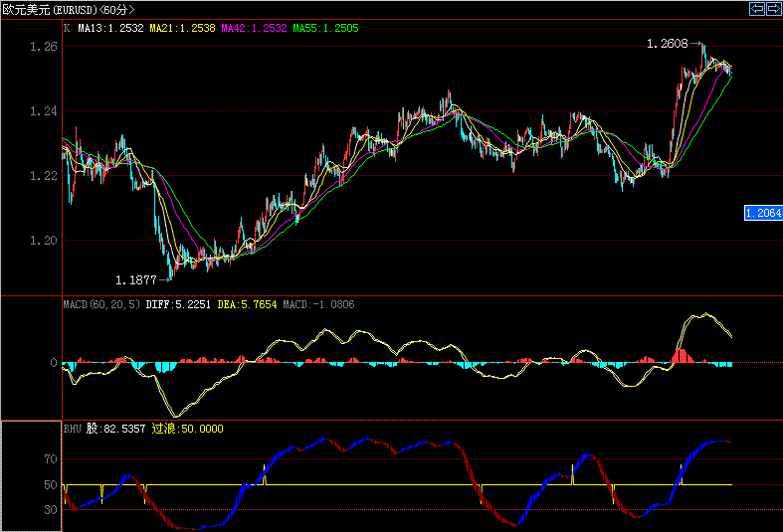
Task: Click the 0 axis label in MACD pane
Action: coord(54,363)
